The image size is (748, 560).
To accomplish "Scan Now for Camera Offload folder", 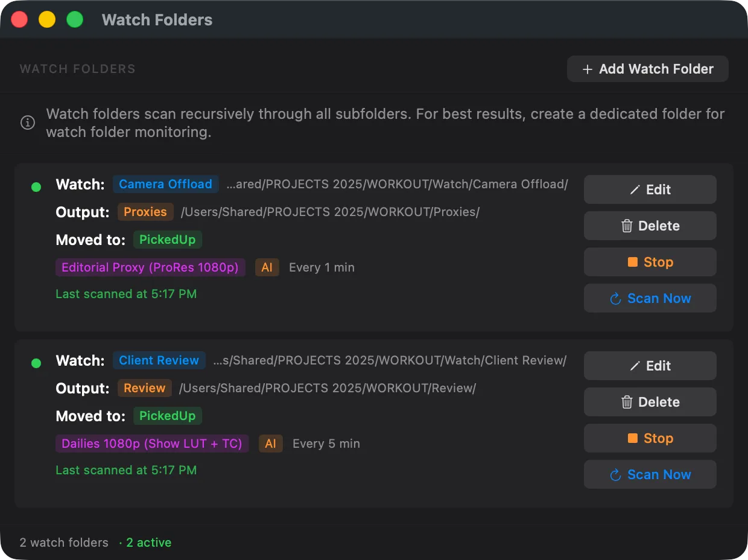I will pyautogui.click(x=650, y=298).
